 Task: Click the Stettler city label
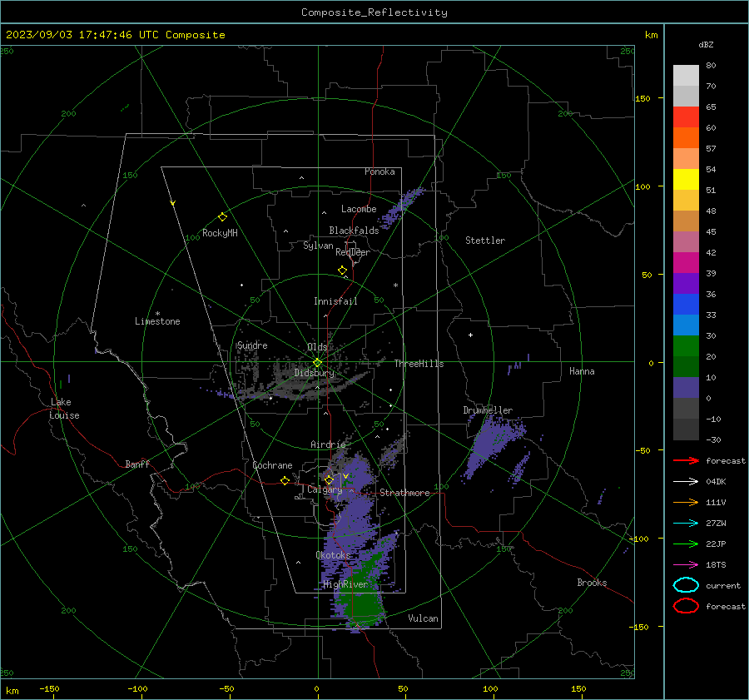click(x=485, y=241)
